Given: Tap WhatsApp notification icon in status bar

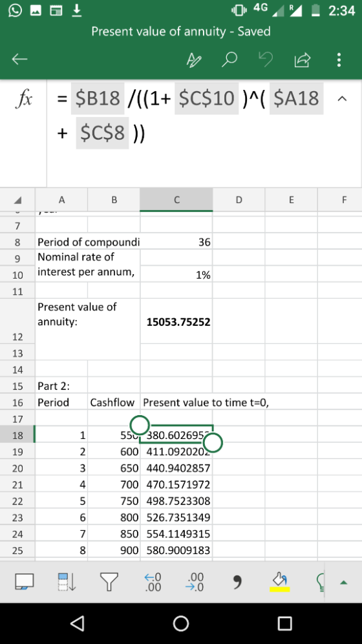Looking at the screenshot, I should click(15, 10).
